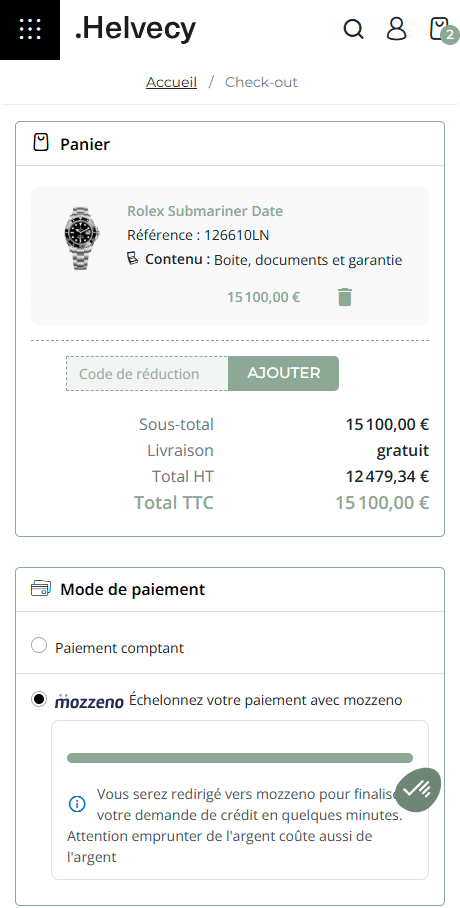Click the green mozzeno progress bar
The width and height of the screenshot is (460, 908).
(x=240, y=758)
